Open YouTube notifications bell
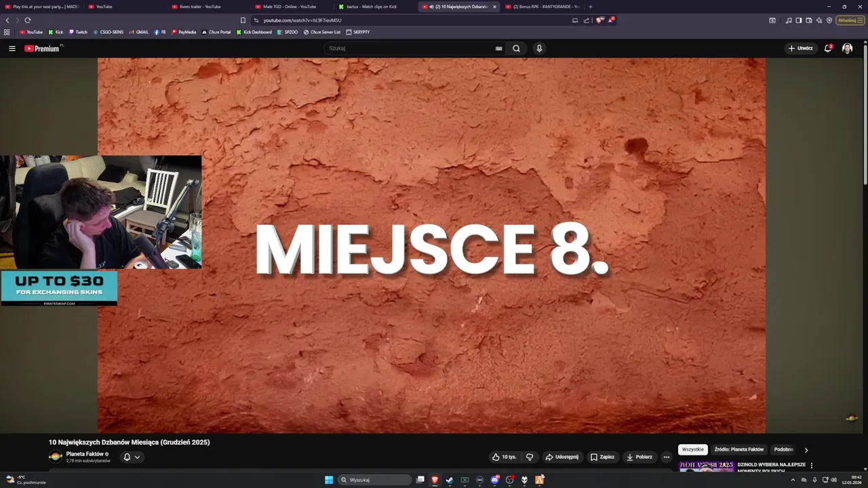 tap(828, 48)
